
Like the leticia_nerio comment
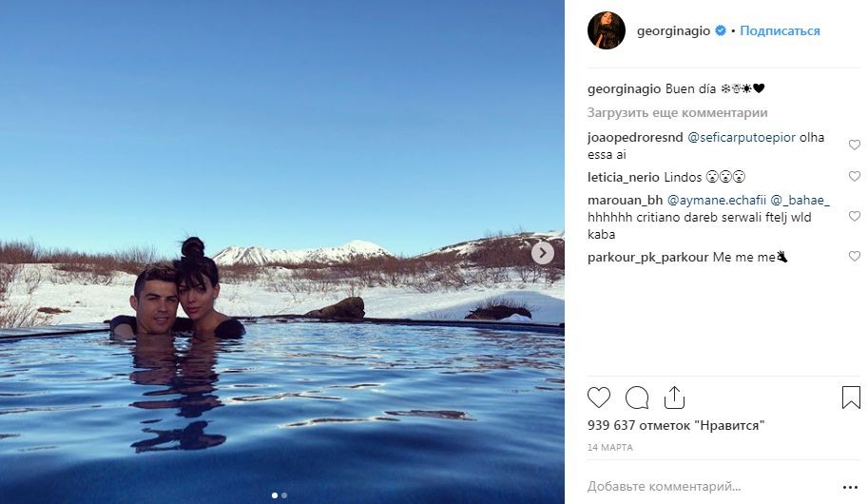pyautogui.click(x=854, y=177)
